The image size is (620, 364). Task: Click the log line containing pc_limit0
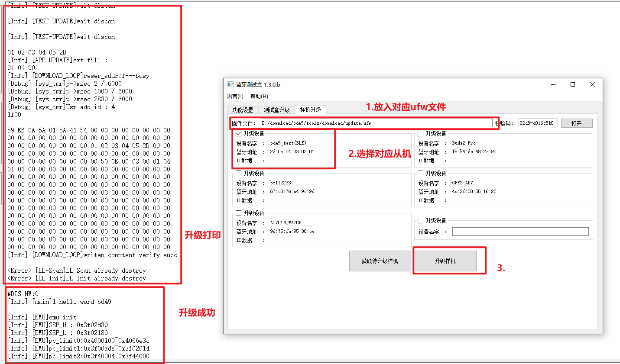78,341
